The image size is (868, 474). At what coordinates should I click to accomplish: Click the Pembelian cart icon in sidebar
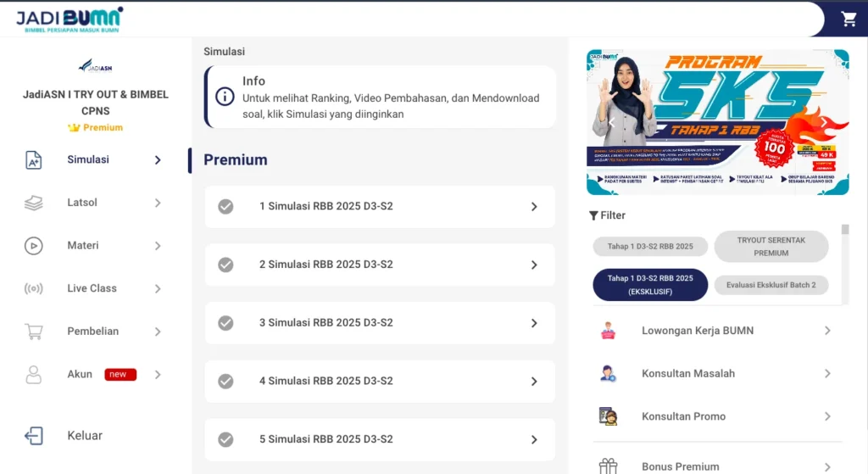(33, 332)
